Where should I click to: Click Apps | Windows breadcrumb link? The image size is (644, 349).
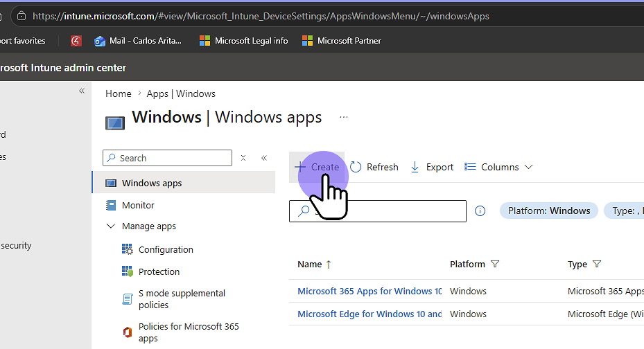click(181, 93)
